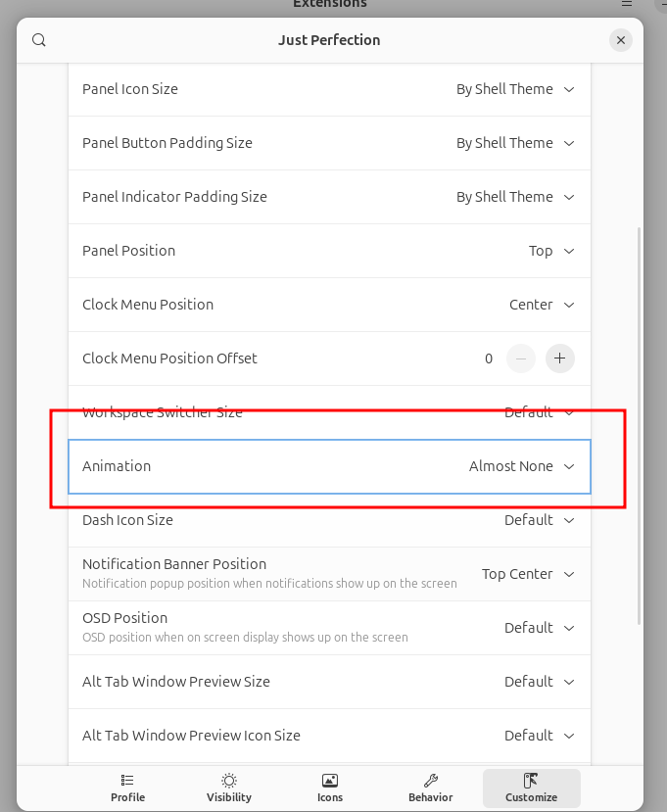Image resolution: width=667 pixels, height=812 pixels.
Task: Click the Panel Position label
Action: pyautogui.click(x=129, y=251)
